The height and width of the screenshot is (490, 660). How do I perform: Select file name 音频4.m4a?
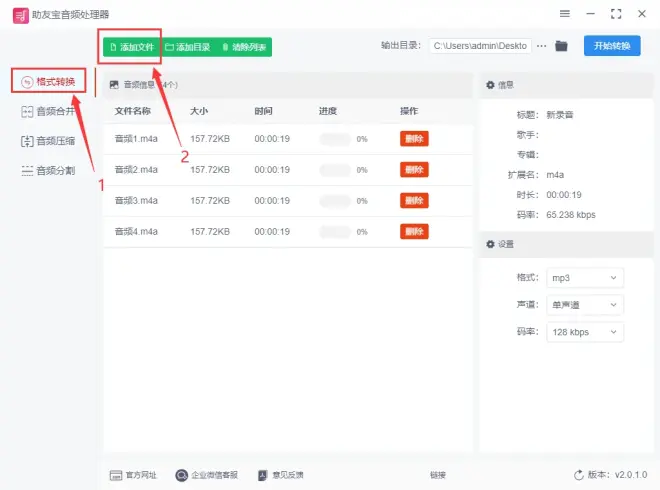coord(136,232)
